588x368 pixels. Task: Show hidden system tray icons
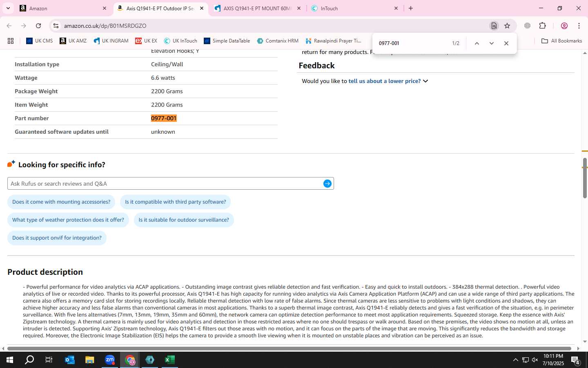tap(515, 360)
